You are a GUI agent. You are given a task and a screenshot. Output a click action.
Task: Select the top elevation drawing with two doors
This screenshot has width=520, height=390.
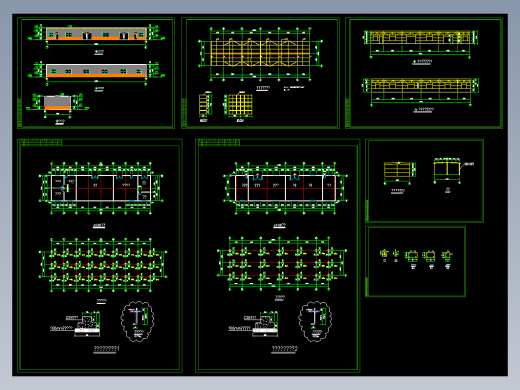96,35
